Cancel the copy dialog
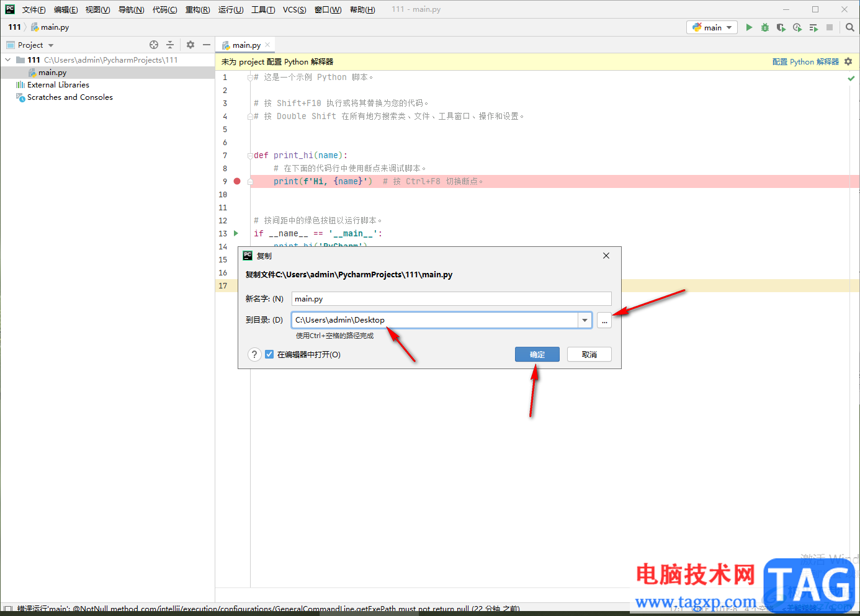 pyautogui.click(x=589, y=354)
